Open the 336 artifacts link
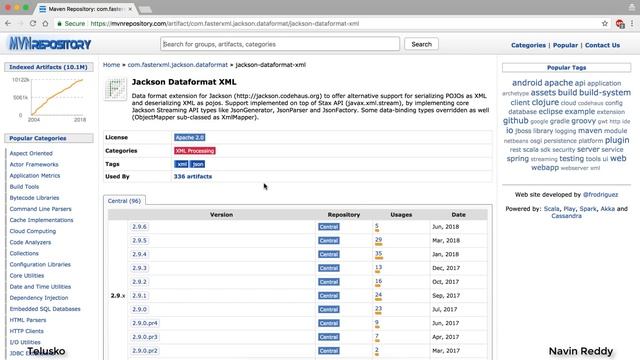640x360 pixels. pyautogui.click(x=193, y=176)
